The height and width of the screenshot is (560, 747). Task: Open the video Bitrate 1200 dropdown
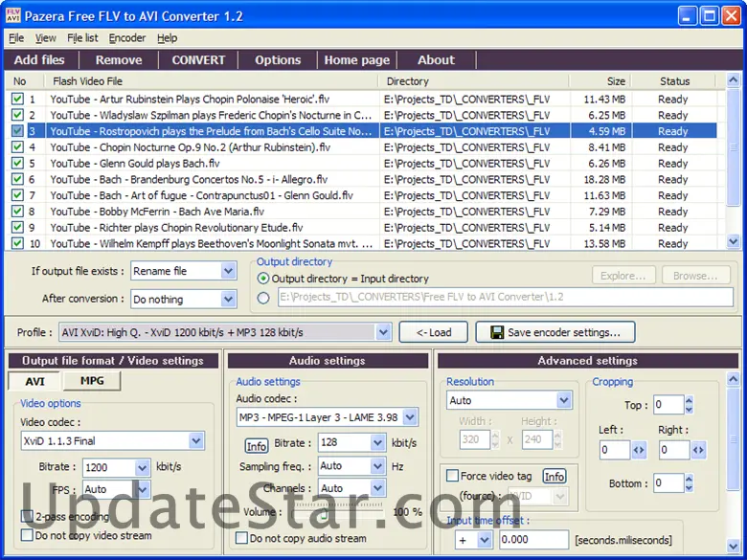[x=142, y=467]
